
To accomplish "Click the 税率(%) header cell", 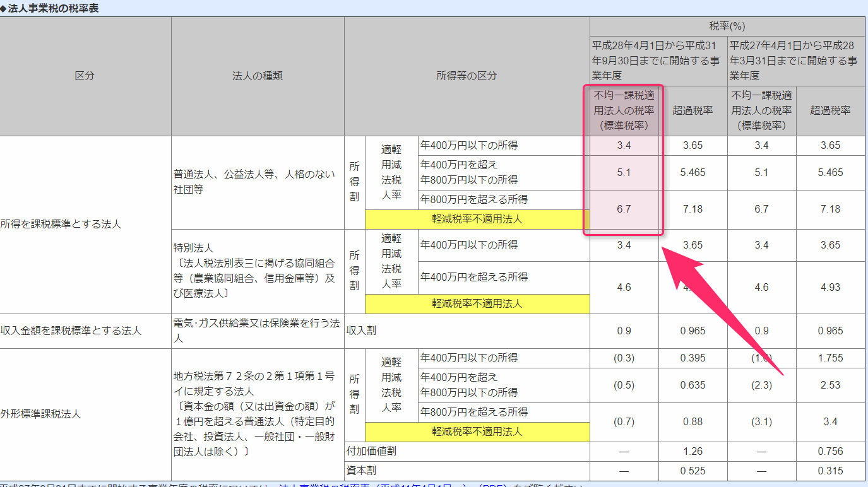I will click(x=727, y=26).
